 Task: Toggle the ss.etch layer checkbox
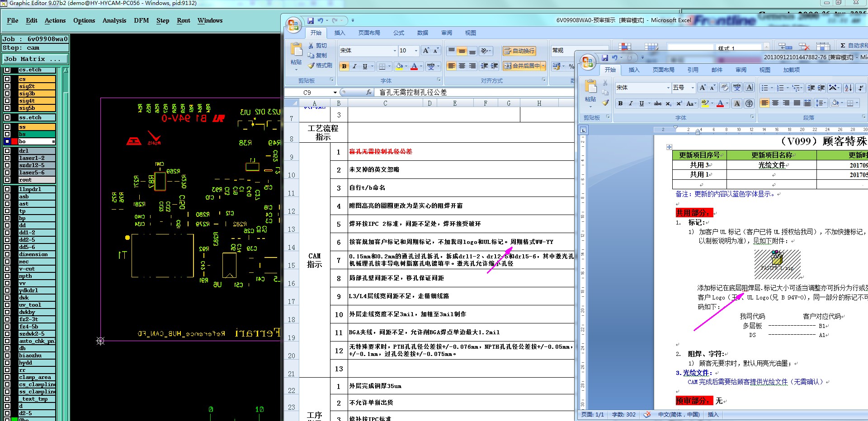click(7, 117)
